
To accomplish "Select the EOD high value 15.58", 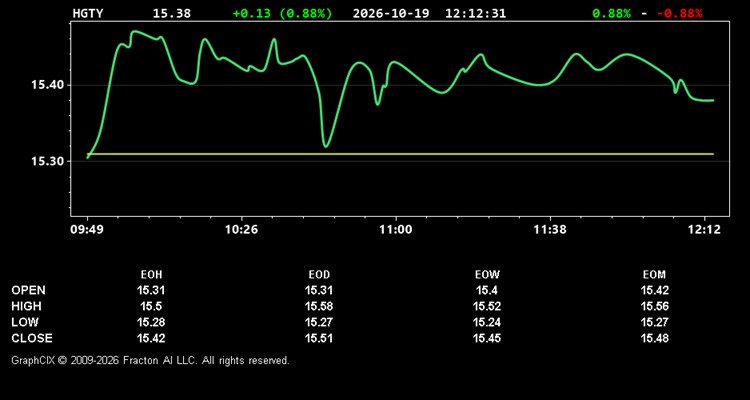I will (319, 306).
